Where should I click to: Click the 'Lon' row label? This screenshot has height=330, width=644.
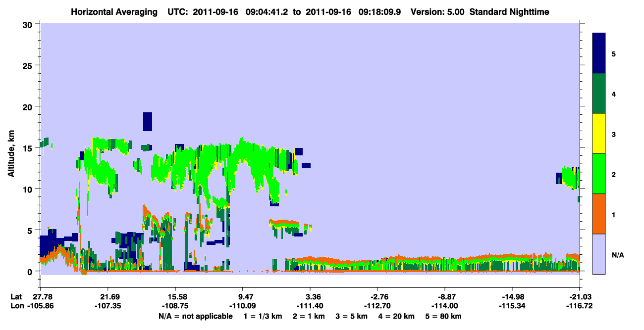click(16, 306)
